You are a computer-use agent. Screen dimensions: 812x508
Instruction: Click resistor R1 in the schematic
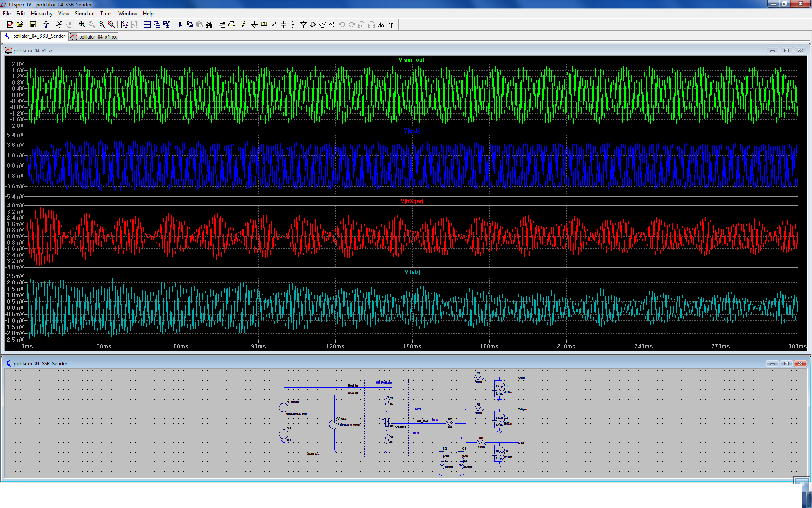(x=450, y=423)
